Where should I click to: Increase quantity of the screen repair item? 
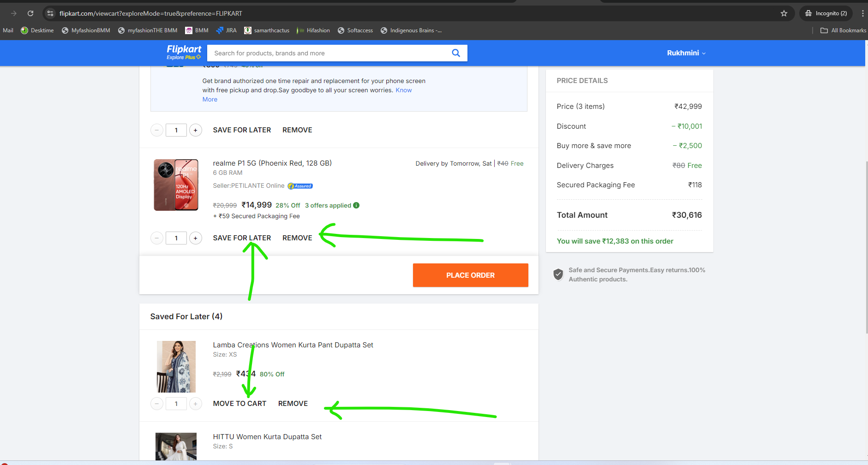196,130
